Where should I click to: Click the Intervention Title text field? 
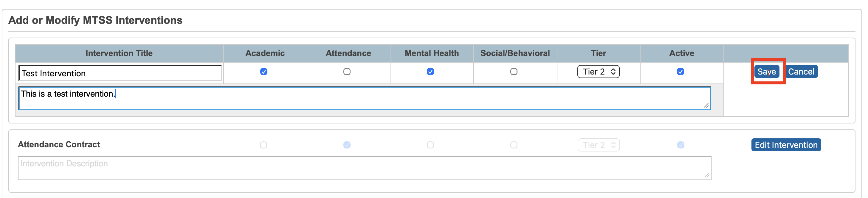click(x=120, y=73)
